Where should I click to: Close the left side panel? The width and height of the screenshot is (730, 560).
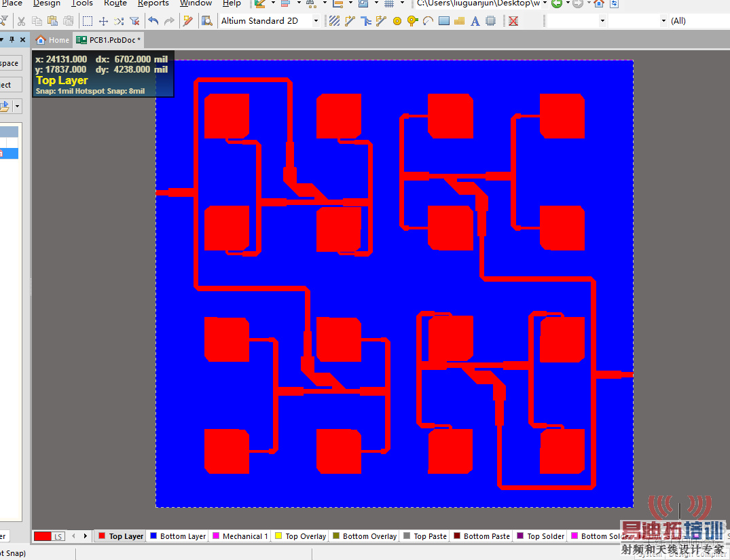pos(22,39)
